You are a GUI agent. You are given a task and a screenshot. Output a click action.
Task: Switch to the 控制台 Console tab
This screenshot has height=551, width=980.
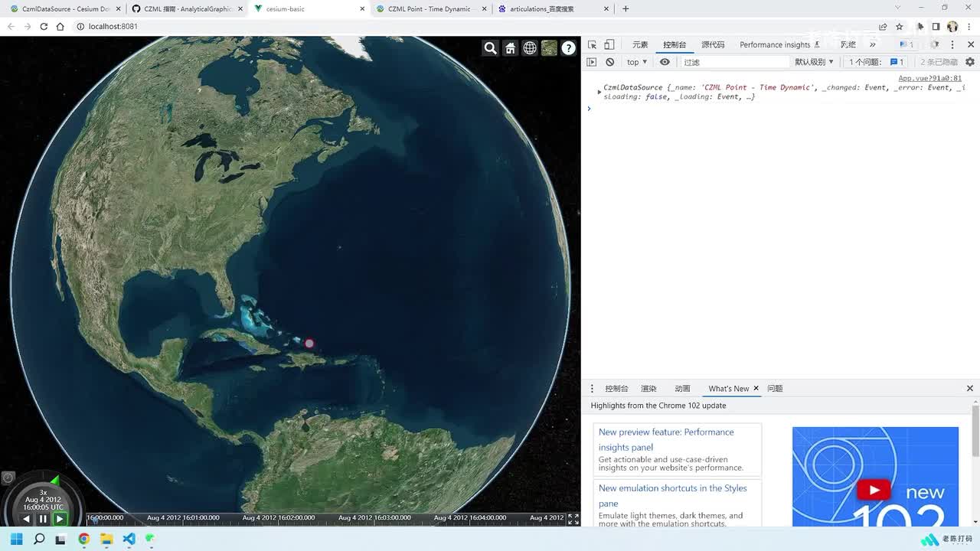tap(675, 44)
